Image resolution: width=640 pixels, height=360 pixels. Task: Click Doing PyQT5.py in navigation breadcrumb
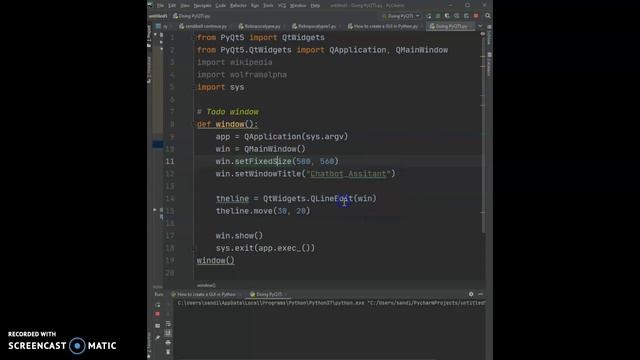(x=191, y=16)
